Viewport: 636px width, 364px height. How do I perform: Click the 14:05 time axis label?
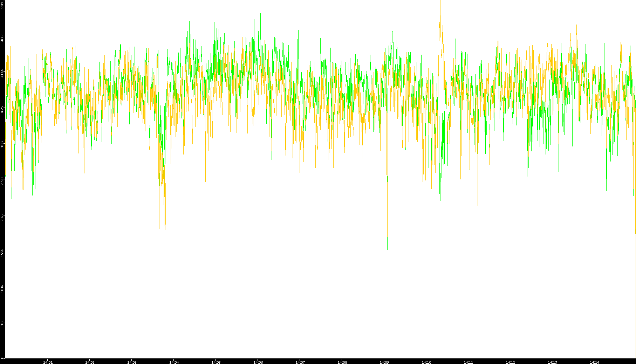point(216,362)
